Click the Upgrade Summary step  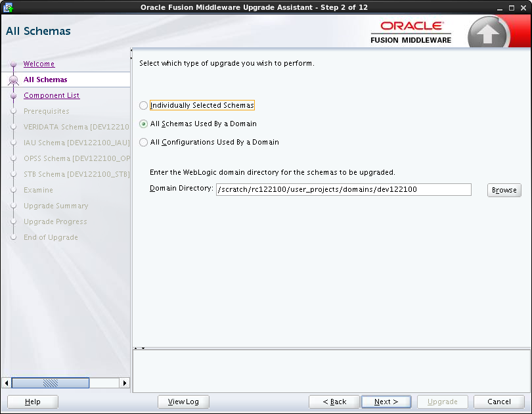[x=56, y=206]
